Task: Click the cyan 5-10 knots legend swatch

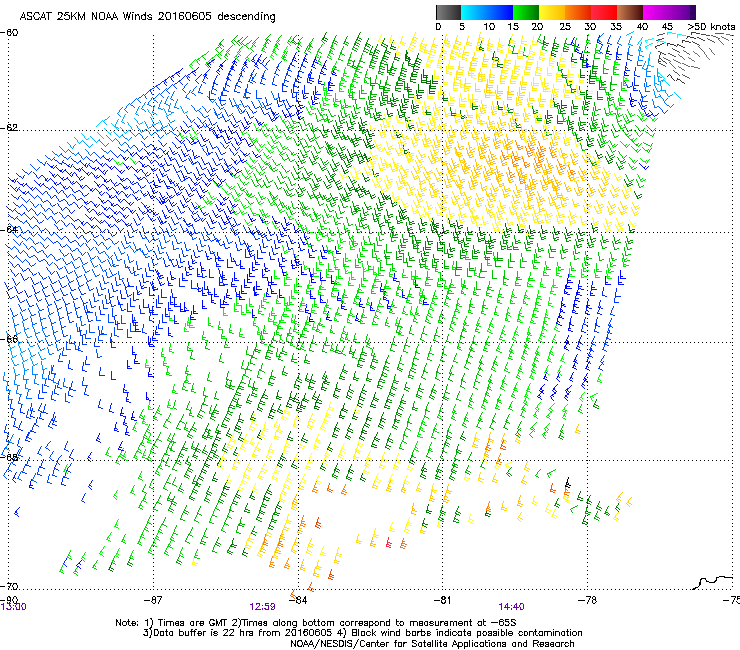Action: pyautogui.click(x=473, y=12)
